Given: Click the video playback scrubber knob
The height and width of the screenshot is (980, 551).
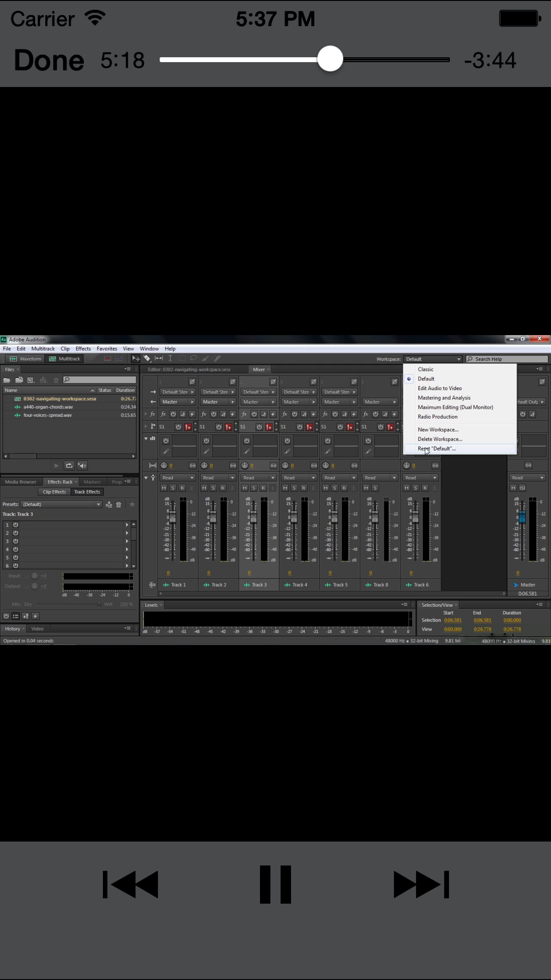Looking at the screenshot, I should (330, 59).
